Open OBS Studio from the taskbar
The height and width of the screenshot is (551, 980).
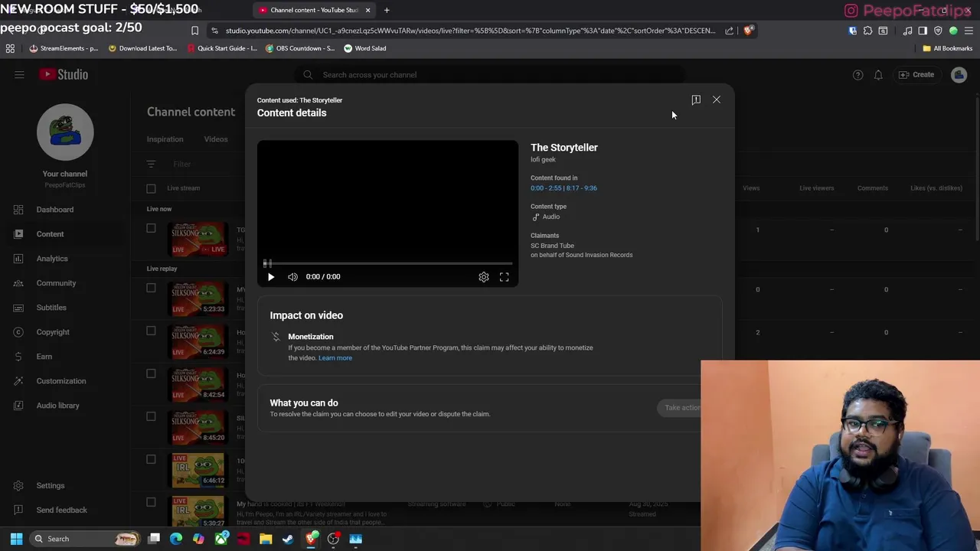[x=333, y=539]
